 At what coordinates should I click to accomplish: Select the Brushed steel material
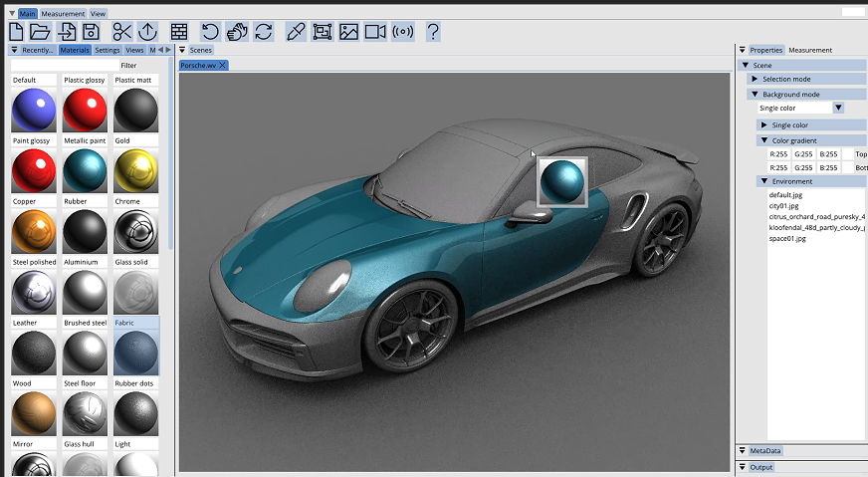click(x=85, y=353)
